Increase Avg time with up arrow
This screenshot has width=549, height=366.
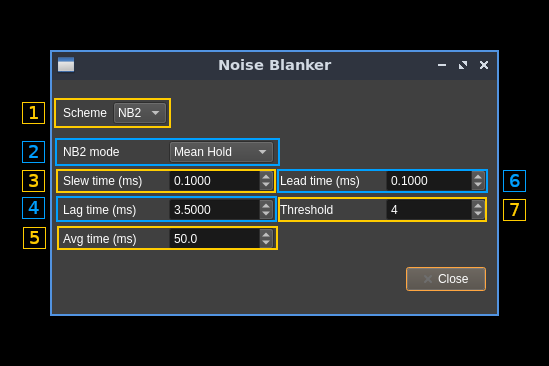(266, 235)
